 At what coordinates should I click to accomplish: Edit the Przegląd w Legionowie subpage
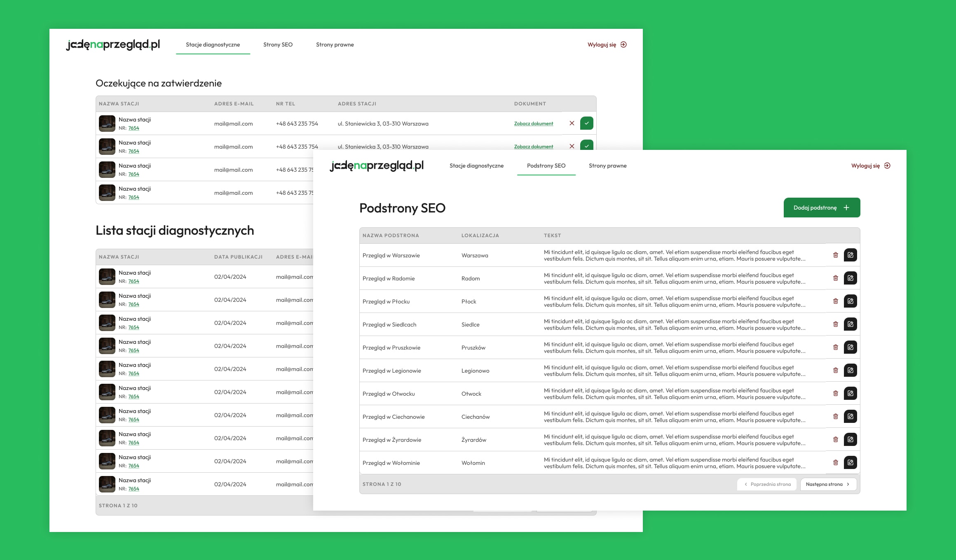851,371
